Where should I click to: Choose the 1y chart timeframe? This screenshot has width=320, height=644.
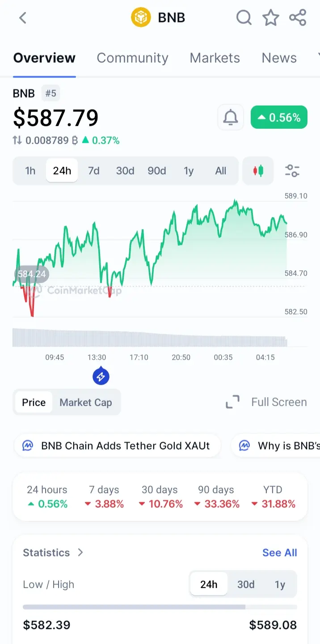pyautogui.click(x=189, y=171)
